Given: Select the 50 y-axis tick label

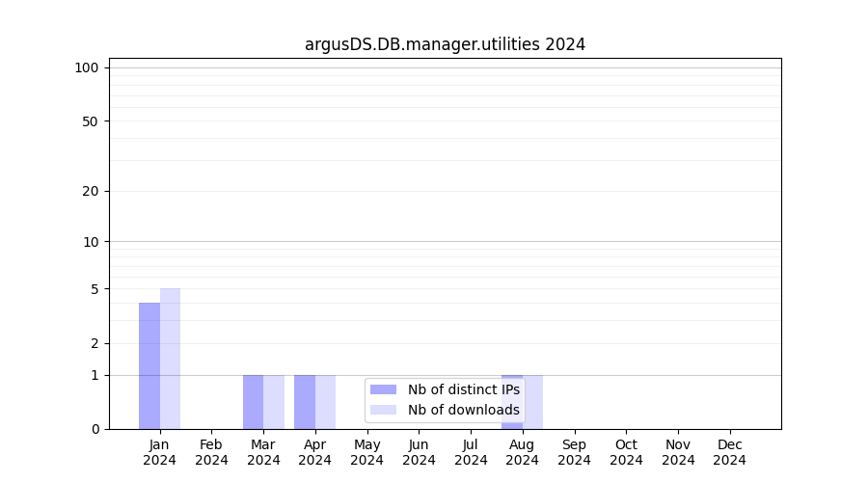Looking at the screenshot, I should 91,121.
